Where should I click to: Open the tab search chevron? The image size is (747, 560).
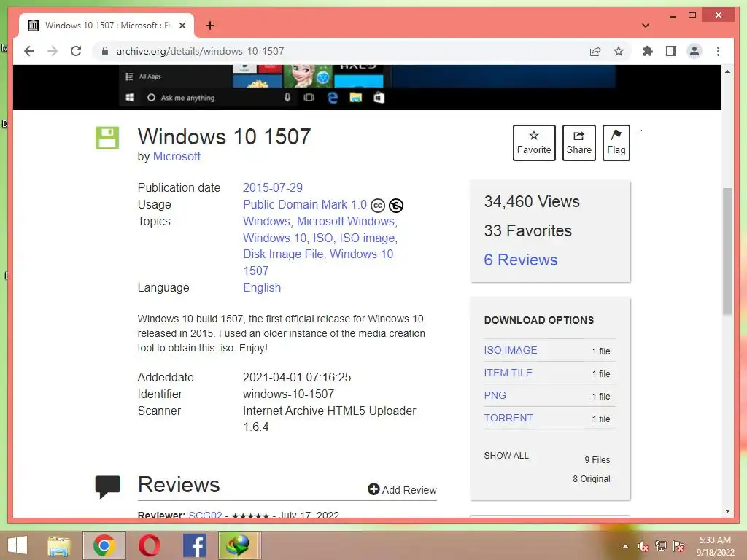646,26
